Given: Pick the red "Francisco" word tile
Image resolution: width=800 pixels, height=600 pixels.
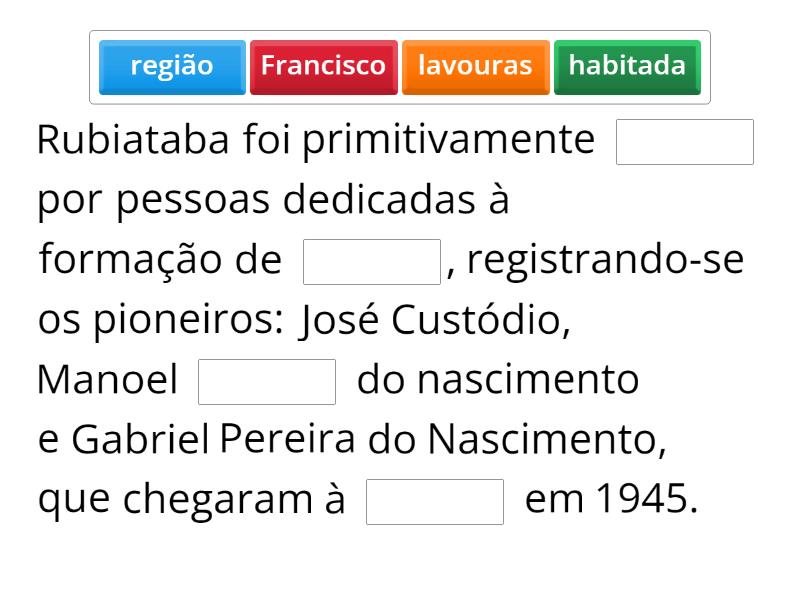Looking at the screenshot, I should [323, 67].
